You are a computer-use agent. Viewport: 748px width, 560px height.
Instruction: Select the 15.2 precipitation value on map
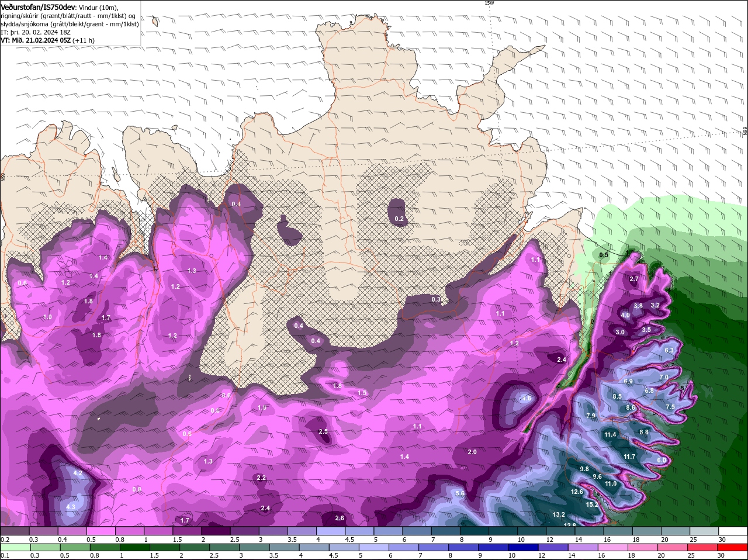pyautogui.click(x=592, y=504)
